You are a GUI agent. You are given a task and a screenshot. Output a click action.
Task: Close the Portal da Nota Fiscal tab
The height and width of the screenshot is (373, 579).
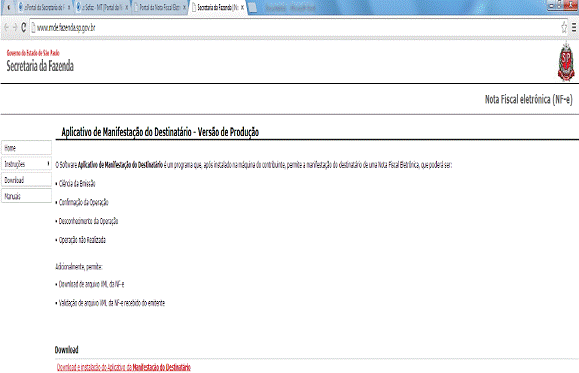[x=184, y=7]
